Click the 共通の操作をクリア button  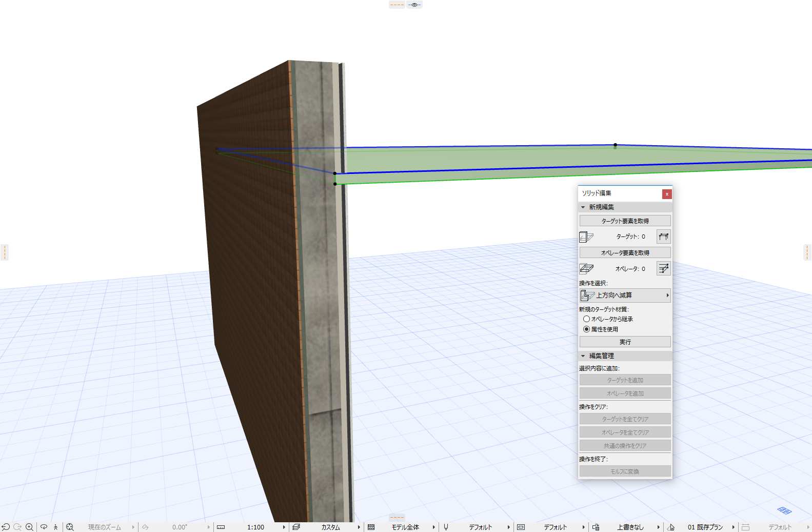click(x=625, y=446)
